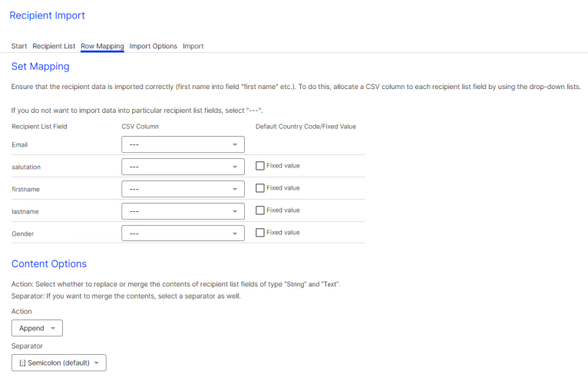Open the Email CSV column dropdown
This screenshot has width=588, height=384.
(183, 144)
